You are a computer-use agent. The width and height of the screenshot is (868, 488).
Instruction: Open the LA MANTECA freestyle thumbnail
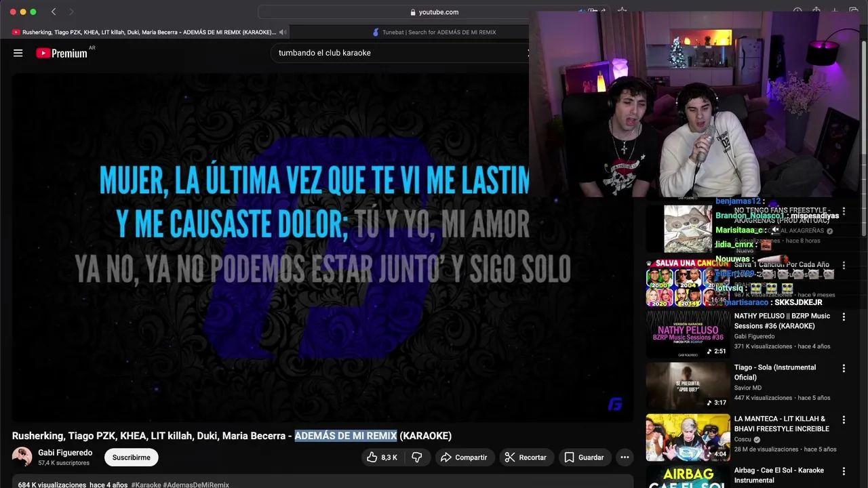[x=688, y=437]
